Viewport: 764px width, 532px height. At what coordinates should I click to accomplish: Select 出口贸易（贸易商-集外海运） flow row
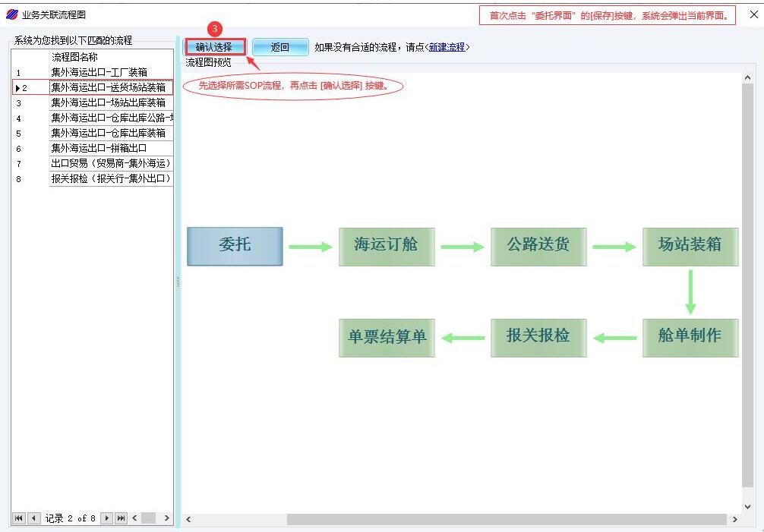(x=110, y=163)
